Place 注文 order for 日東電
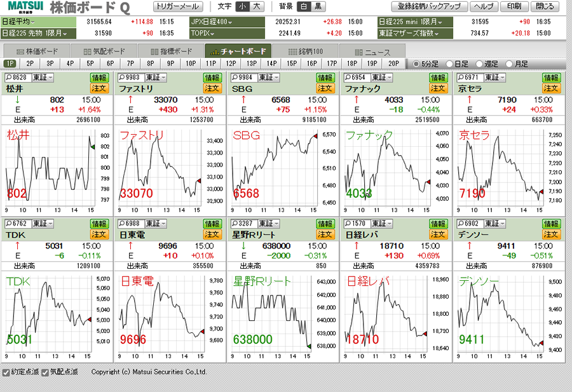 pos(212,234)
